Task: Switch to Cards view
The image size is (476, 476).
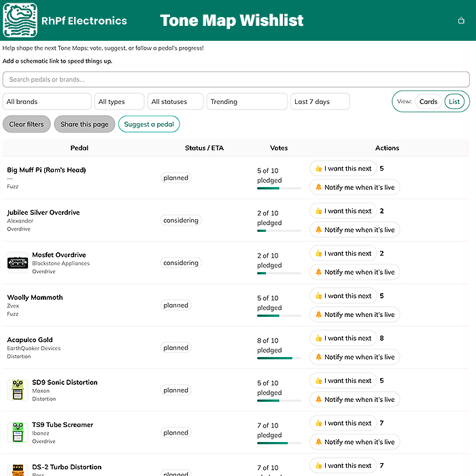Action: pos(428,102)
